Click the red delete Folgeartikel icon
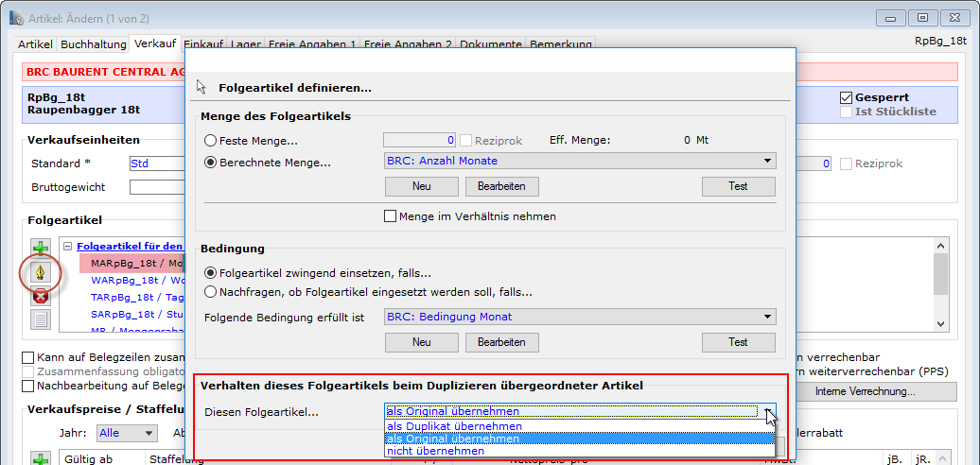980x465 pixels. [x=41, y=296]
